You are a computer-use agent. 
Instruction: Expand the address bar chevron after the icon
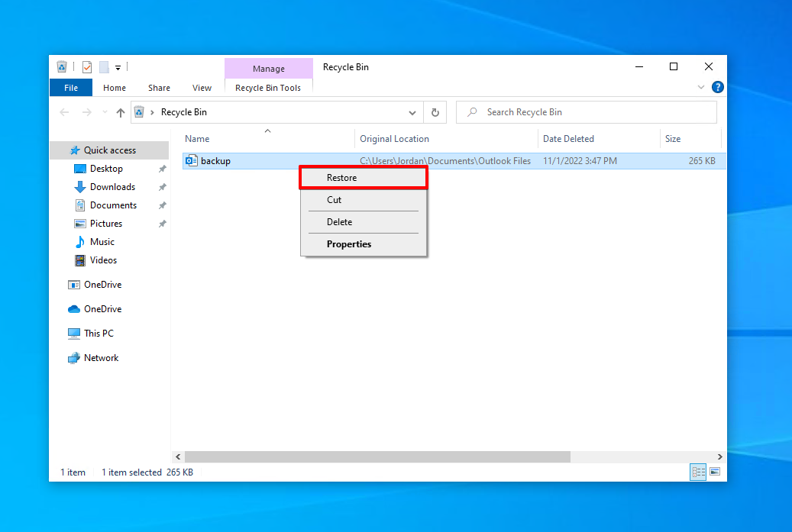[152, 112]
